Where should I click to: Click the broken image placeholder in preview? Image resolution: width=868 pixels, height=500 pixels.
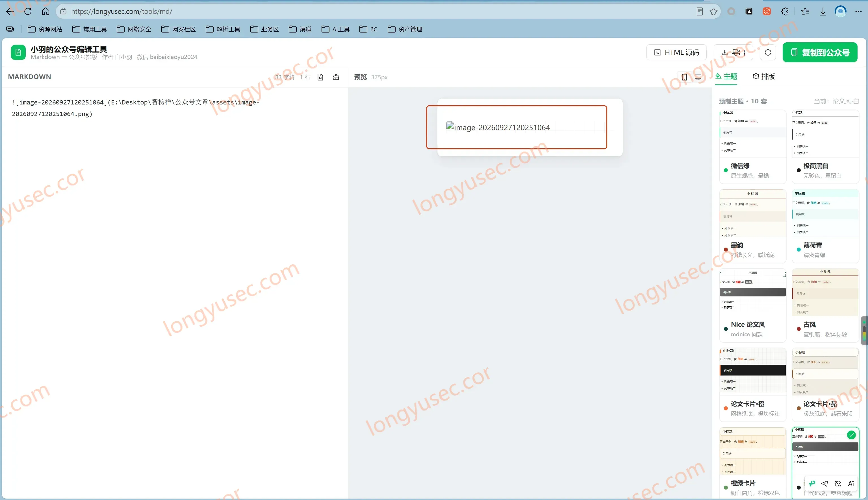point(498,127)
